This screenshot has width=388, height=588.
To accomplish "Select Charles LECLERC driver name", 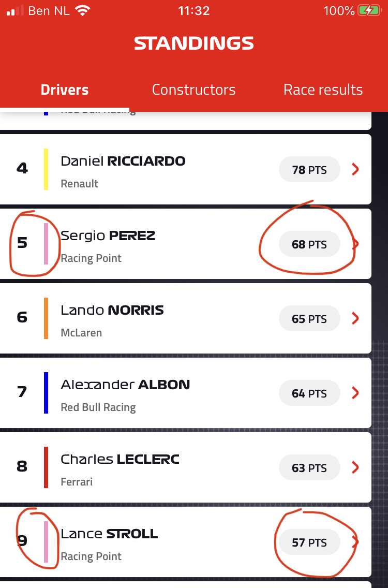I will click(120, 459).
